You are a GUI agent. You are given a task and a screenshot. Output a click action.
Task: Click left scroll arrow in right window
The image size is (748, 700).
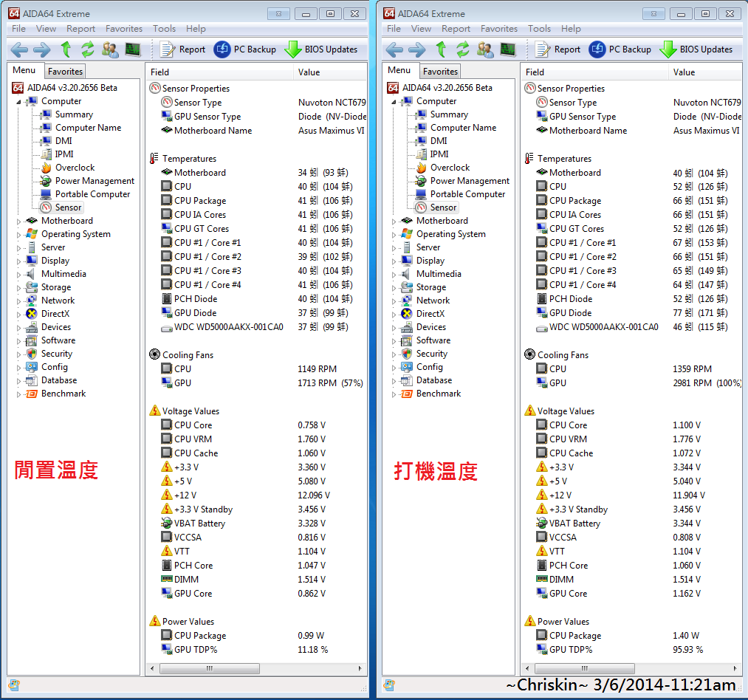pos(527,668)
